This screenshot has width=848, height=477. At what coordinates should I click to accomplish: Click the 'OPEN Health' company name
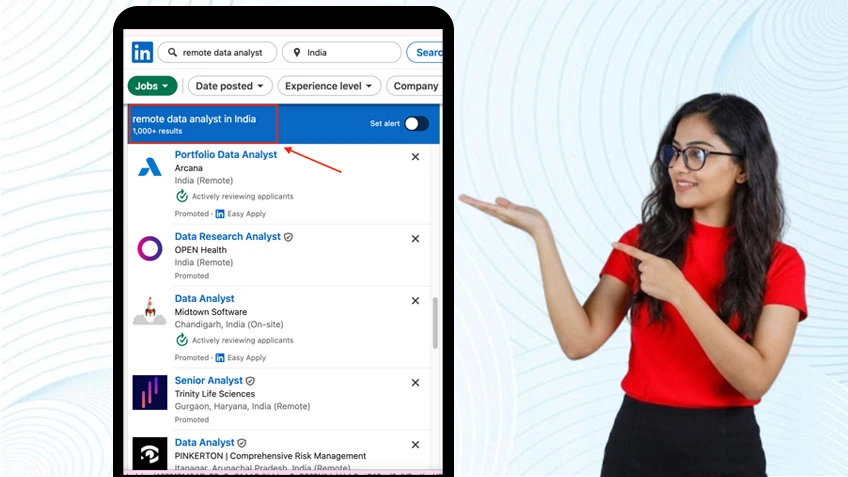pyautogui.click(x=201, y=250)
